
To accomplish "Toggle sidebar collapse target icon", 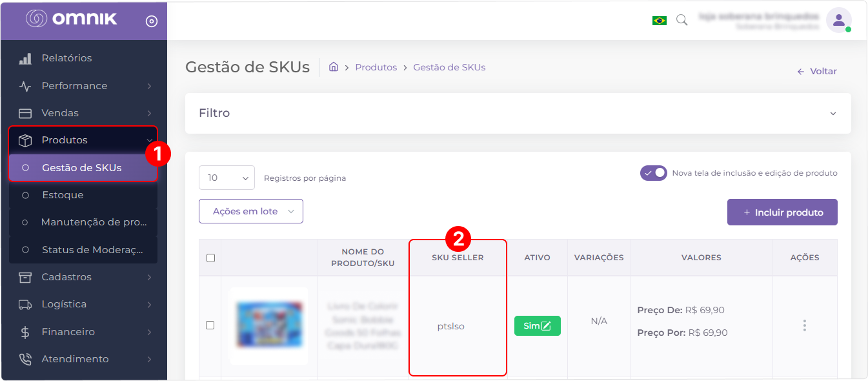I will coord(152,21).
